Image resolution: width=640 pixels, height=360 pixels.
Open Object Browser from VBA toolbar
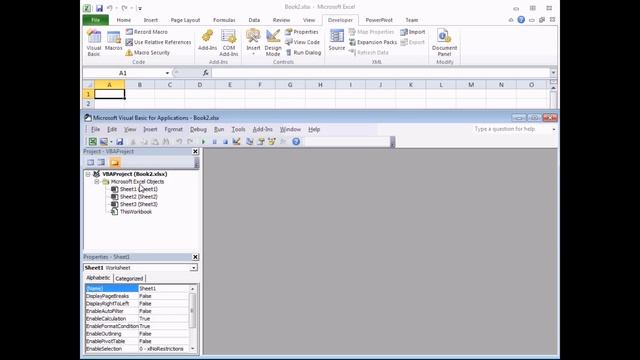click(x=272, y=142)
